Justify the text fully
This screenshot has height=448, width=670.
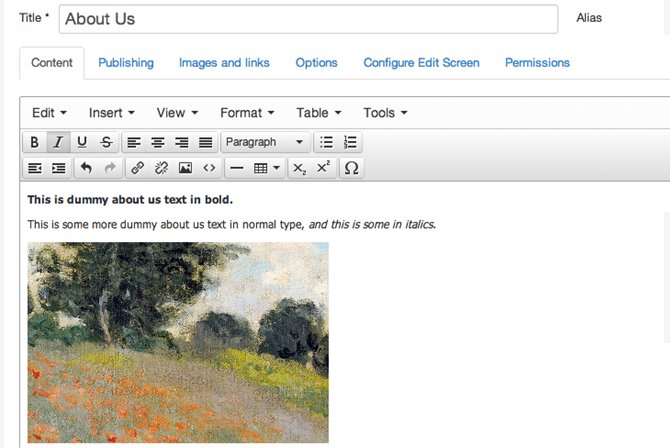pos(206,142)
